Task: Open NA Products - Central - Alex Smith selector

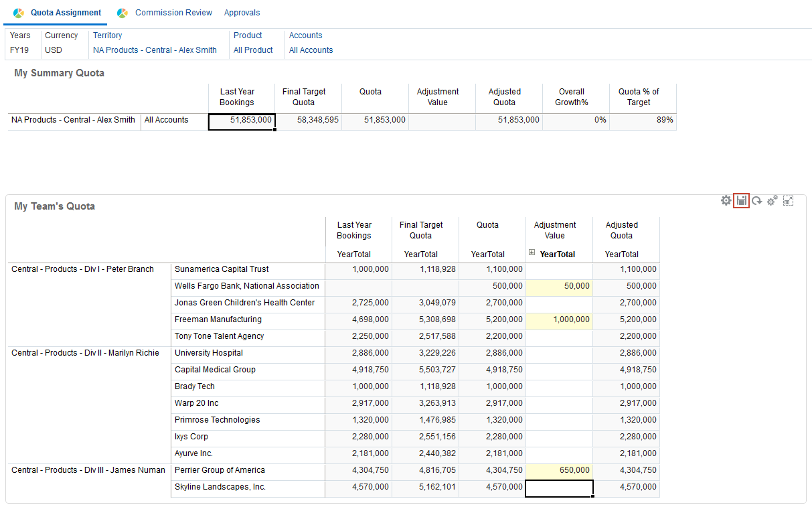Action: 155,50
